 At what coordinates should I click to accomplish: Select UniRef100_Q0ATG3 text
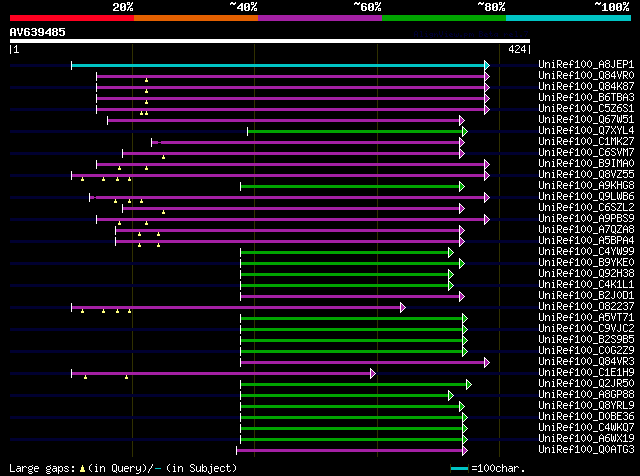point(586,450)
